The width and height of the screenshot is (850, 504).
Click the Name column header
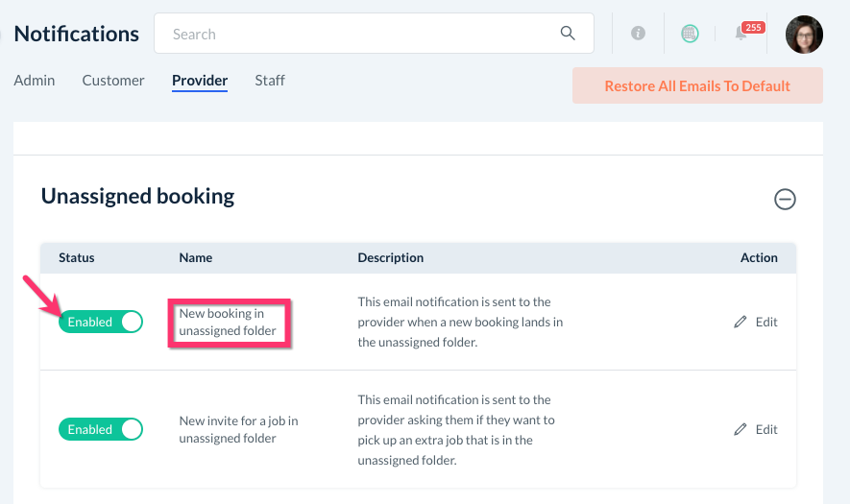tap(196, 257)
